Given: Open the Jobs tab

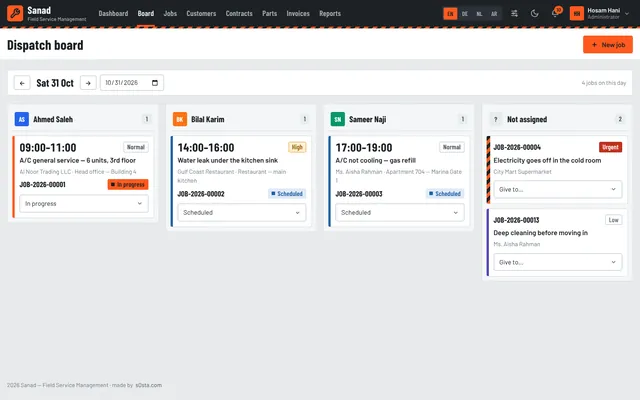Looking at the screenshot, I should pos(170,13).
